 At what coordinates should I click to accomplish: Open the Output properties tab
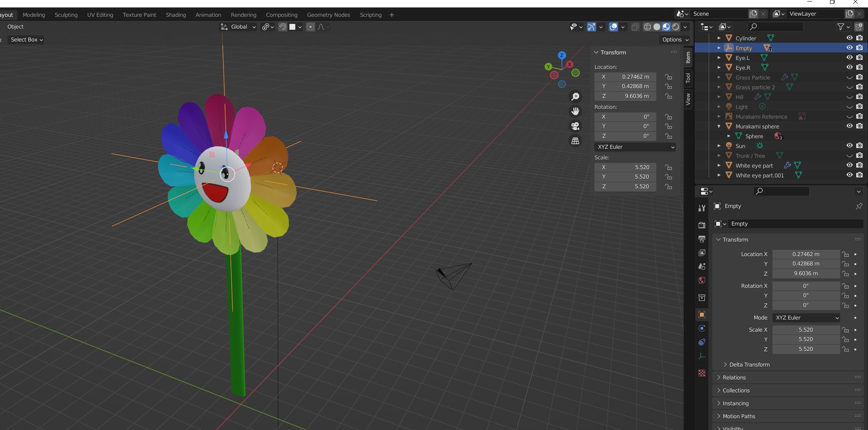[x=702, y=239]
